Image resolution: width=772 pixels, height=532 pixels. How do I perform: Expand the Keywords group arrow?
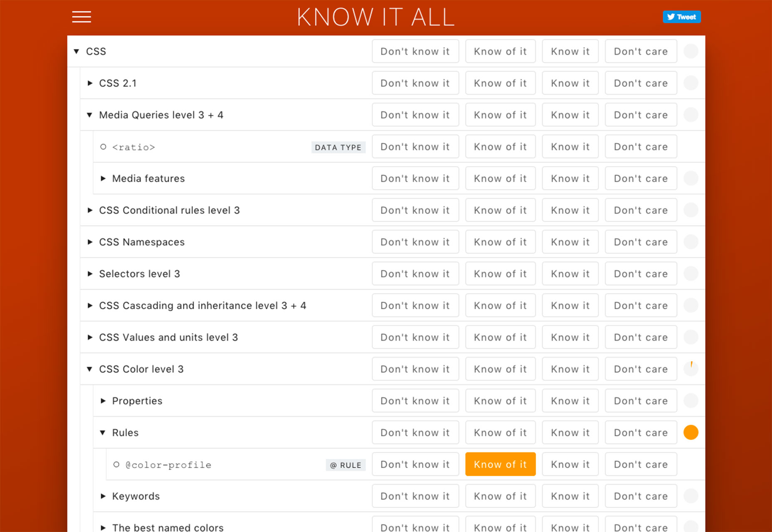(x=103, y=496)
